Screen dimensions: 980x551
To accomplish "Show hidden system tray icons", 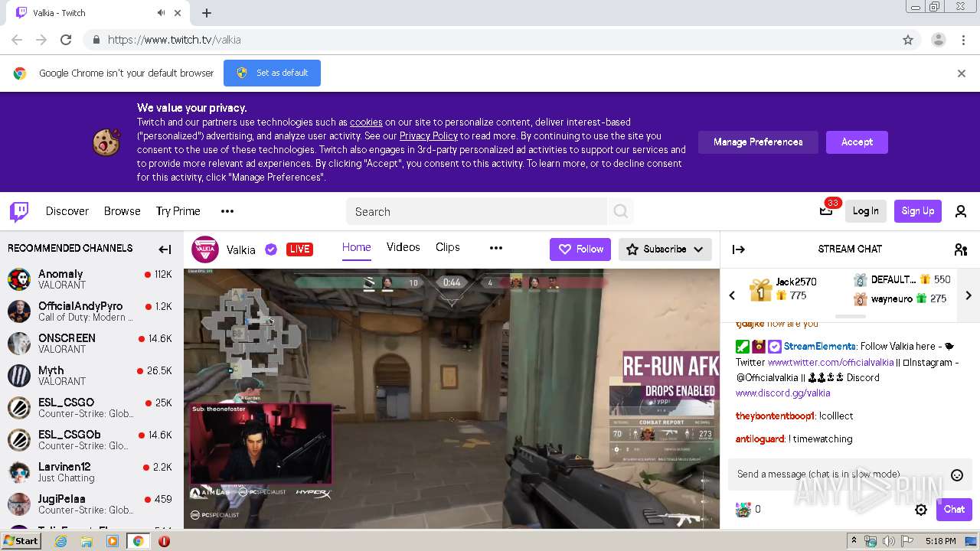I will point(854,541).
